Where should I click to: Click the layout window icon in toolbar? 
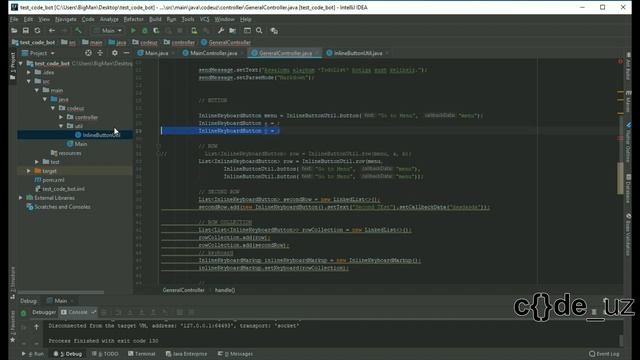point(247,31)
